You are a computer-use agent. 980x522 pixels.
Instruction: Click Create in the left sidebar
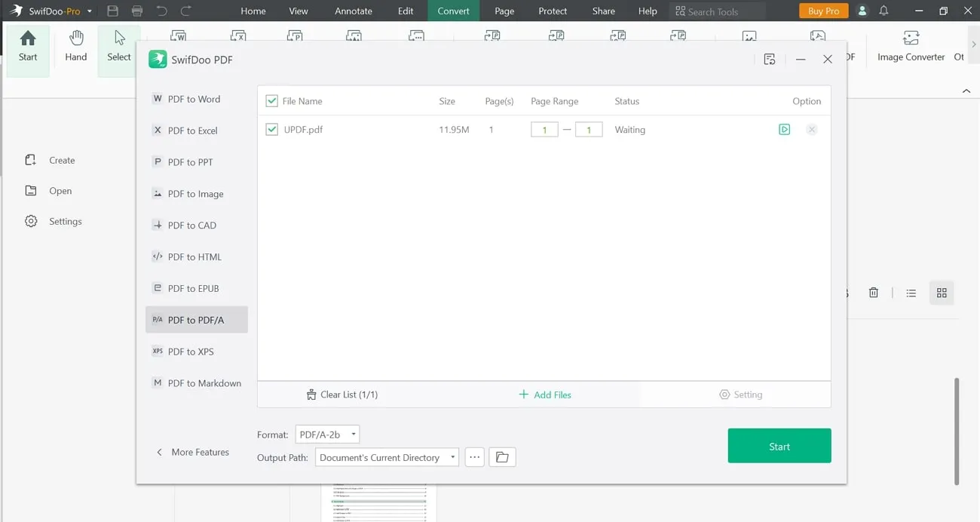coord(50,160)
